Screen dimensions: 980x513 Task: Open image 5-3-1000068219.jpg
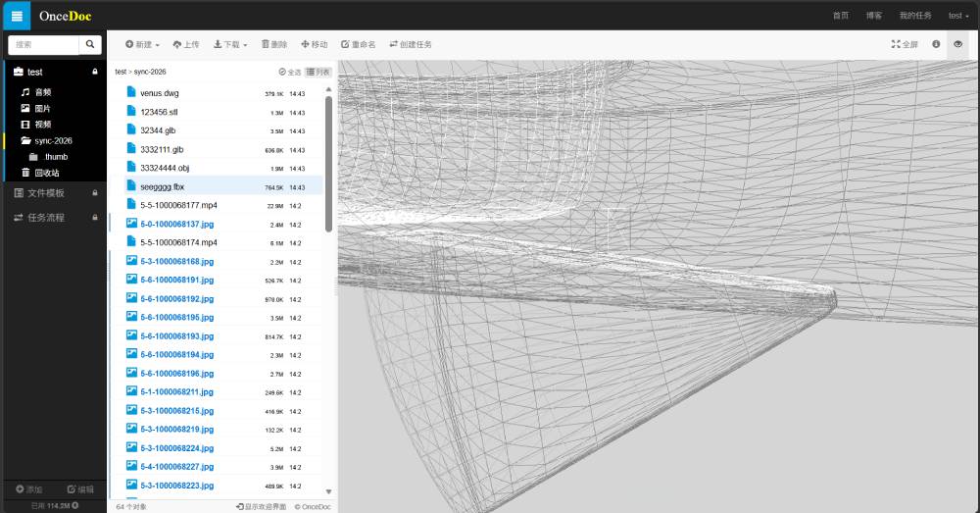(x=176, y=430)
